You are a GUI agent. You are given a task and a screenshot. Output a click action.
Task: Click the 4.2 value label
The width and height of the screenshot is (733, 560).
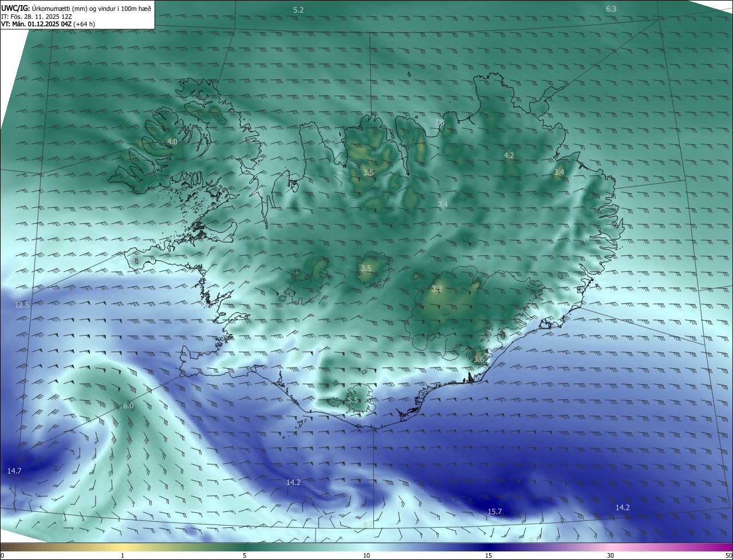pyautogui.click(x=509, y=156)
